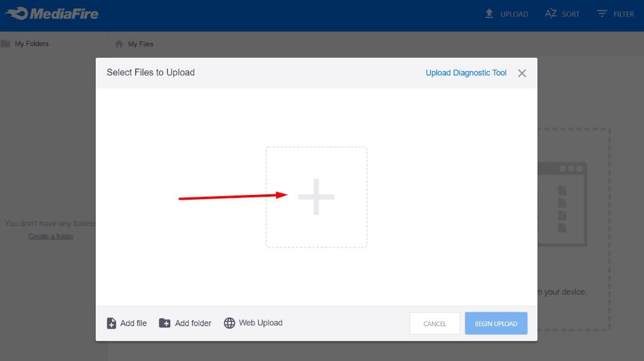The image size is (644, 361).
Task: Click the filter lines icon
Action: pos(602,14)
